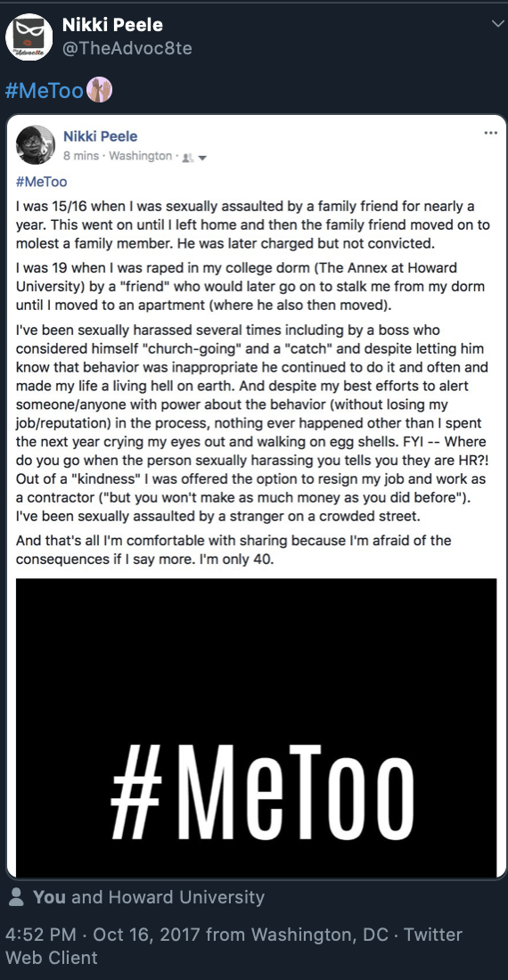Click the tagged people person icon
This screenshot has width=508, height=980.
click(17, 897)
